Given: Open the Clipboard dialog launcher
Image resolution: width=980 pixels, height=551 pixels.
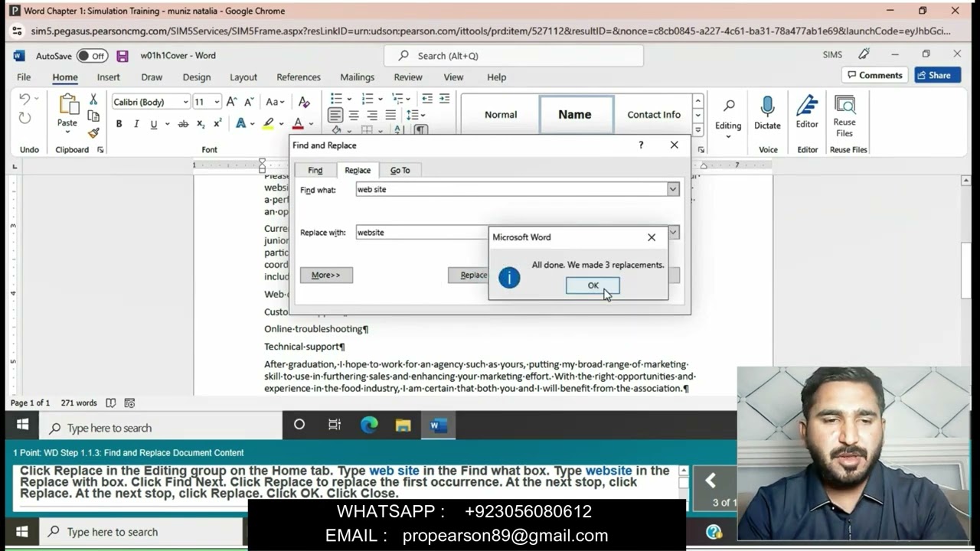Looking at the screenshot, I should [100, 150].
